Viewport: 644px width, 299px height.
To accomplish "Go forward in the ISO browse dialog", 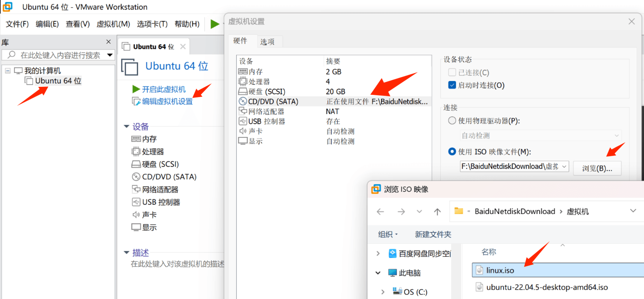I will coord(401,212).
